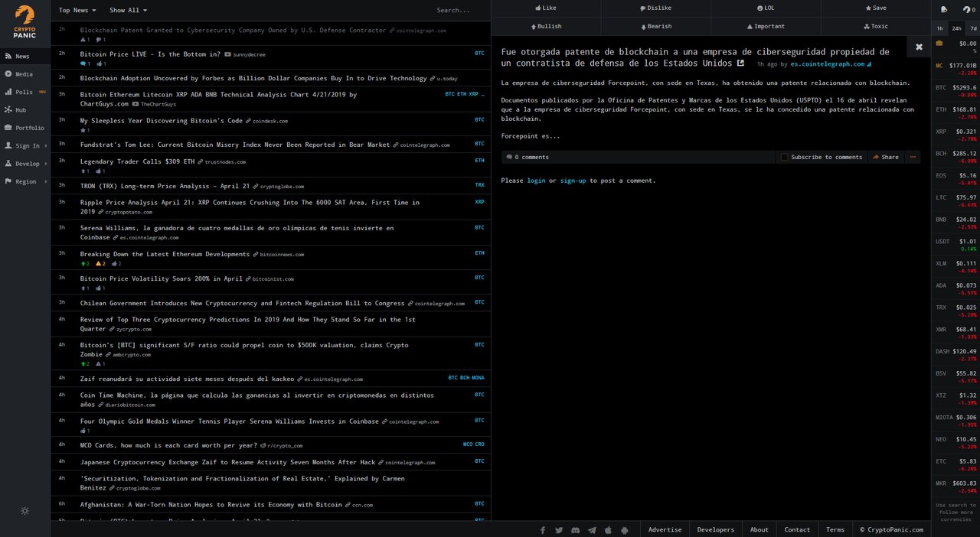Open the Top News dropdown
This screenshot has width=980, height=537.
click(77, 10)
